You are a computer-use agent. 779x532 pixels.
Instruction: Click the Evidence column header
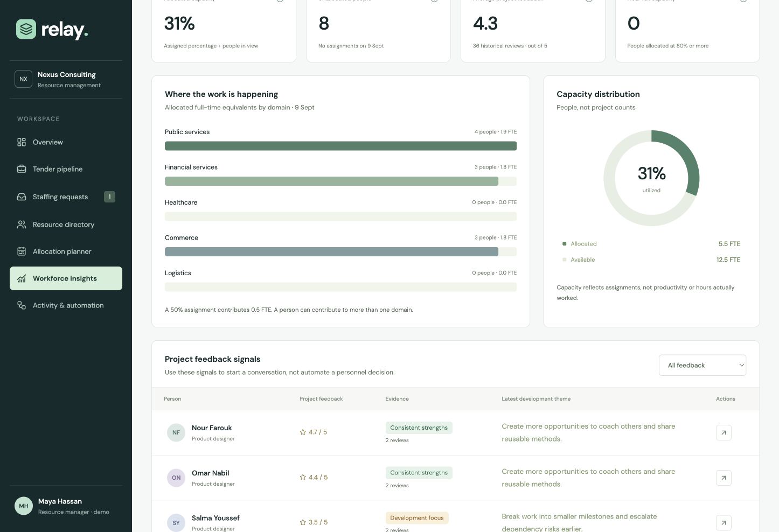(397, 399)
